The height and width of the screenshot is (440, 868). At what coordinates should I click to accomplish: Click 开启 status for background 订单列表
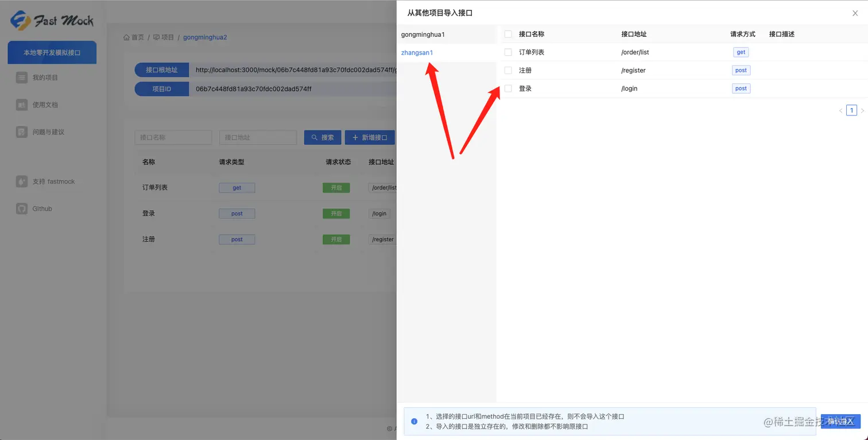coord(336,188)
